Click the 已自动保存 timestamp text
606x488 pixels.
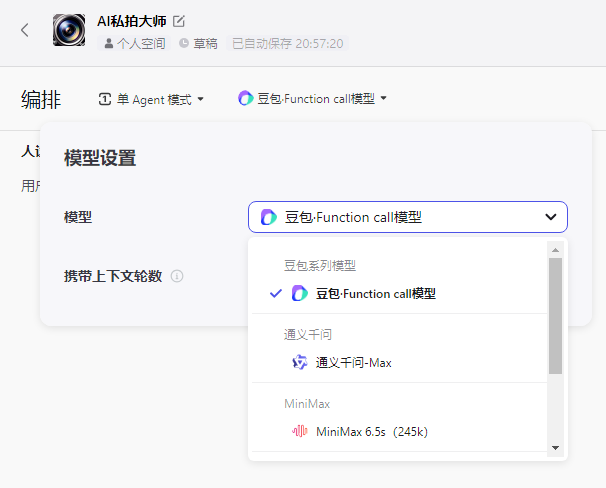(x=288, y=43)
